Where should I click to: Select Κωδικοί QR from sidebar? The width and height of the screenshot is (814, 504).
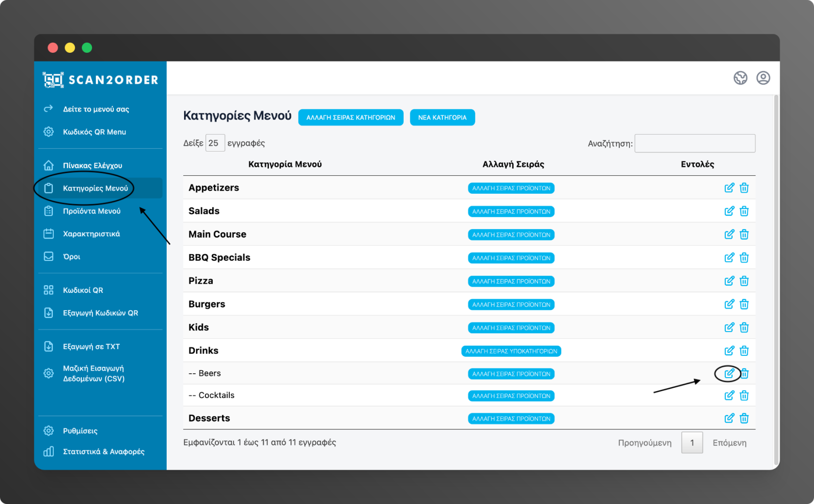(83, 290)
